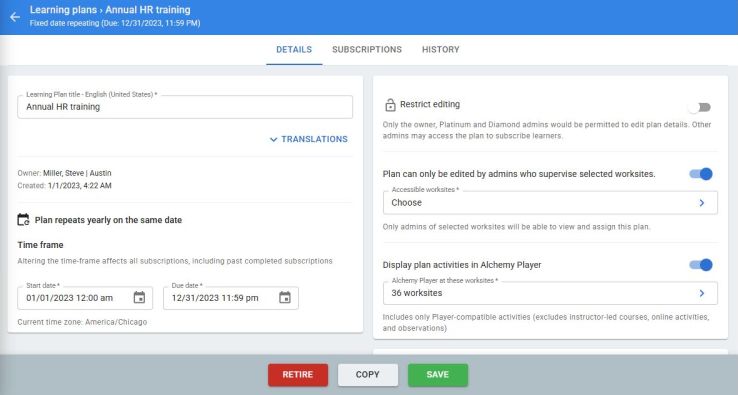Click the Copy button
The width and height of the screenshot is (738, 395).
point(368,375)
